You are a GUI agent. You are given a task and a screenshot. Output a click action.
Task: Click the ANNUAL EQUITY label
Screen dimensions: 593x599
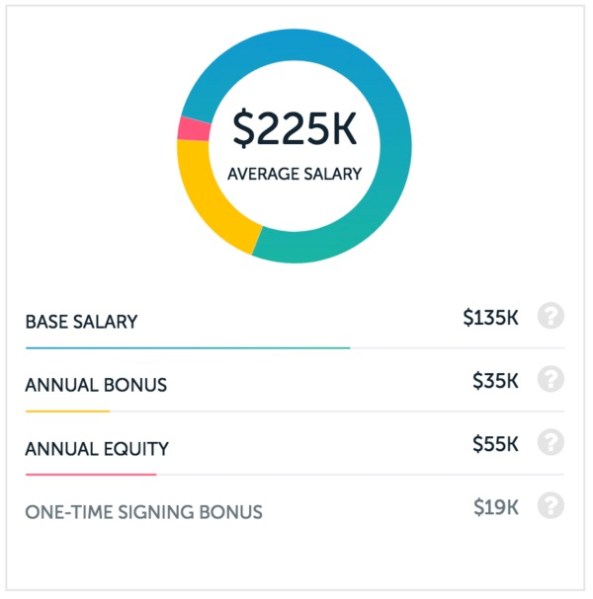[97, 449]
